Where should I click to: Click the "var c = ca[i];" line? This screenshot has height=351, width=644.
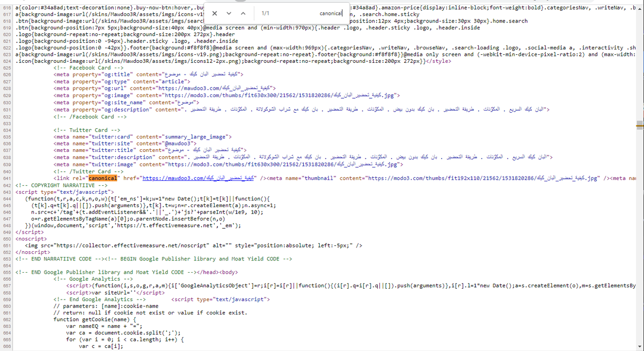click(101, 347)
